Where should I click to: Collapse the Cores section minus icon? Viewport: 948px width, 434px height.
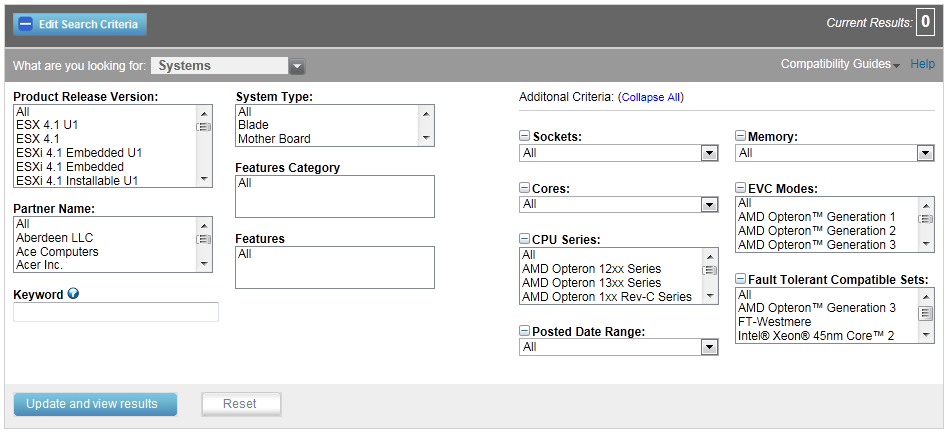525,188
